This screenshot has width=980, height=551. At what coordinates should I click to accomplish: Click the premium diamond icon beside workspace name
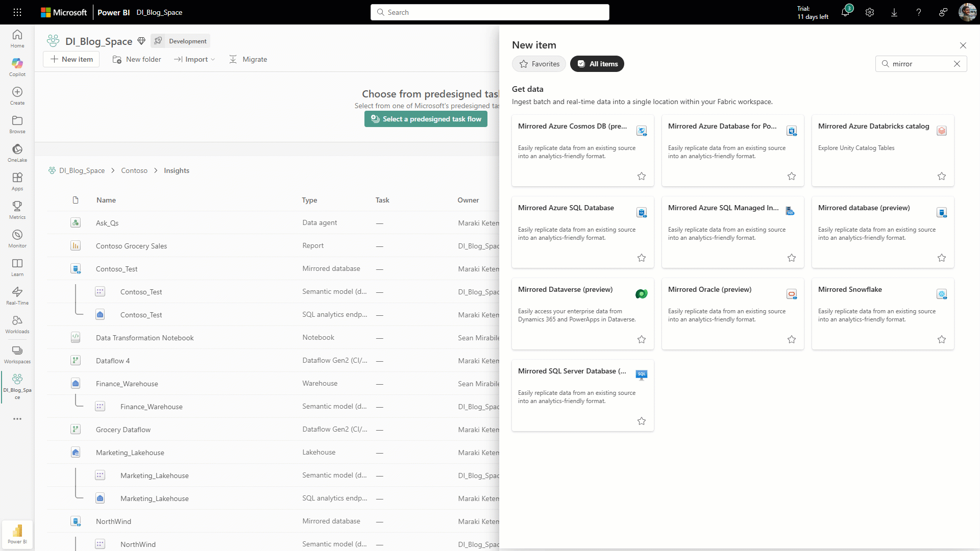[141, 41]
